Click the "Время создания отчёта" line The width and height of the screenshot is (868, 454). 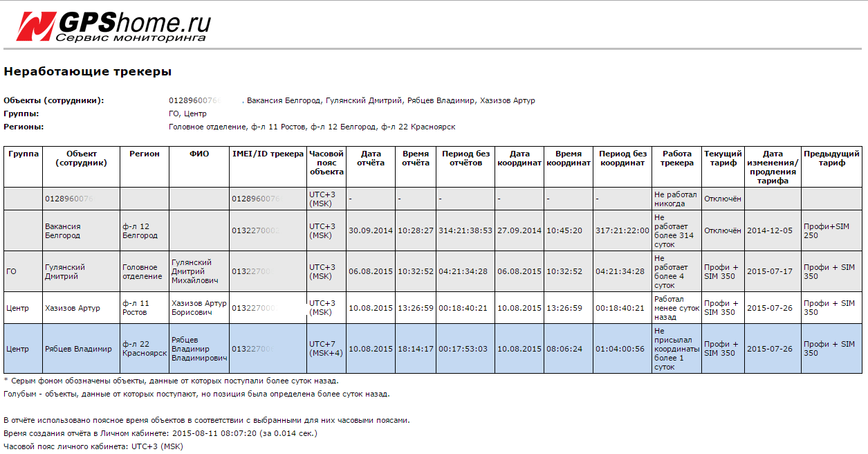pyautogui.click(x=160, y=433)
